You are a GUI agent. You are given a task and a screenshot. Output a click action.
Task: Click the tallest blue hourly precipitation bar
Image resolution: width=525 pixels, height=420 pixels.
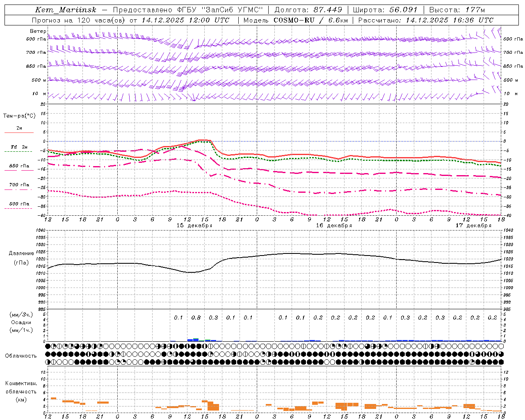pos(196,340)
